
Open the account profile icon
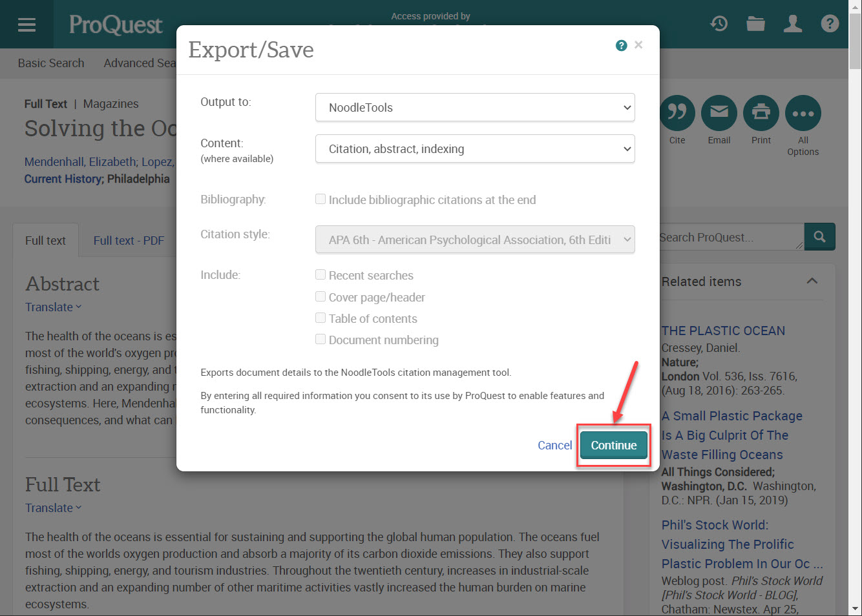tap(793, 24)
